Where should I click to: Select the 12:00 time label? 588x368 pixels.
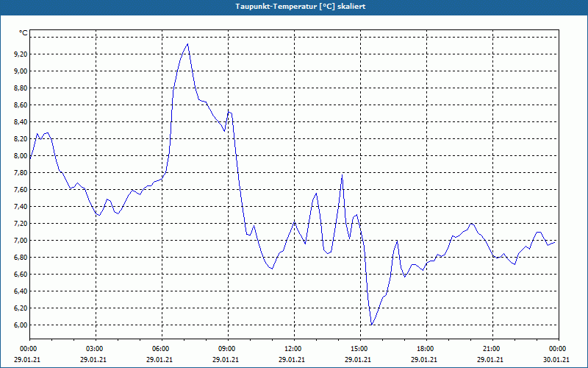tap(293, 349)
